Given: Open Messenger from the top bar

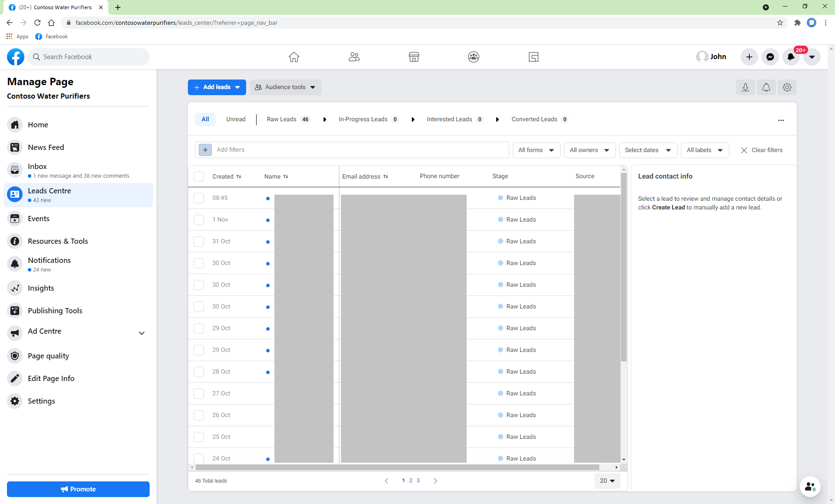Looking at the screenshot, I should (770, 57).
